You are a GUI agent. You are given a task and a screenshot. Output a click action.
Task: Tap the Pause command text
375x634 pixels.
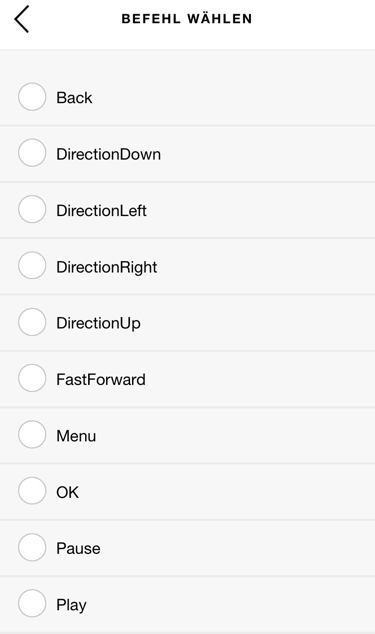(78, 549)
